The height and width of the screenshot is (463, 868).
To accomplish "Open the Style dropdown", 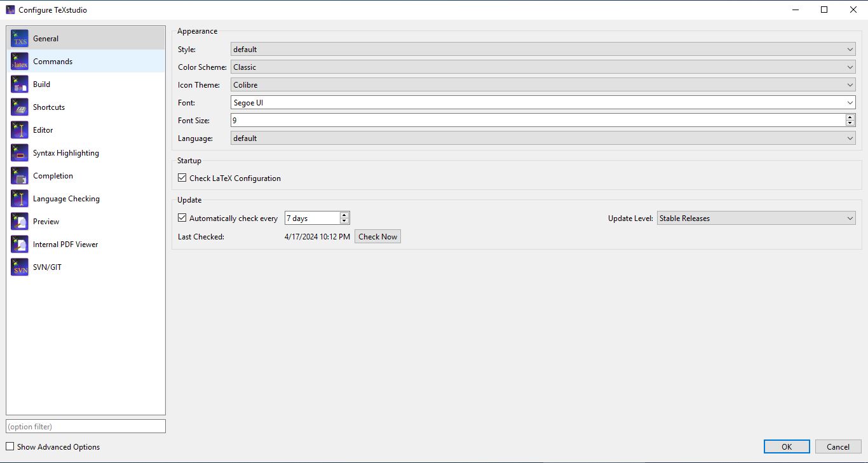I will pos(543,49).
